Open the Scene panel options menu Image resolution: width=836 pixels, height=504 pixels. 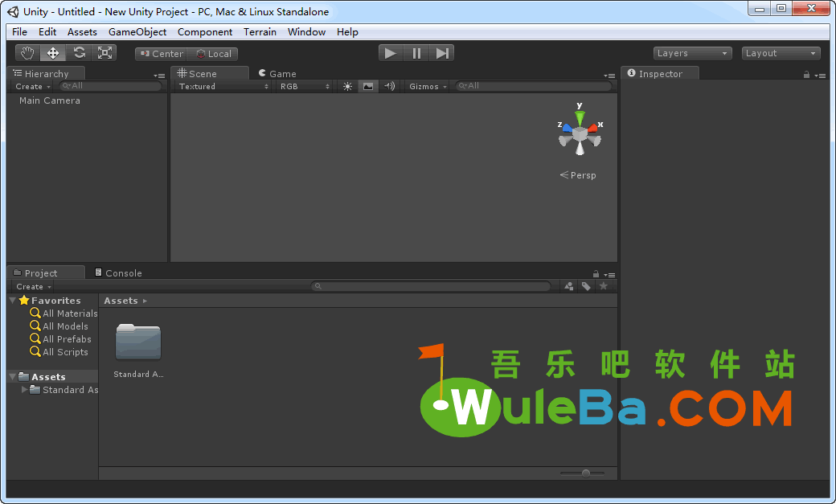(609, 76)
